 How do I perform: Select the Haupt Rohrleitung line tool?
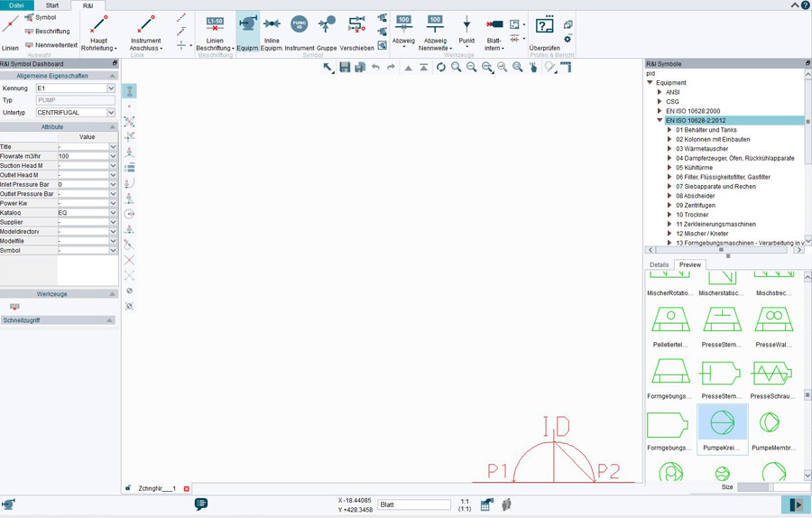click(99, 32)
